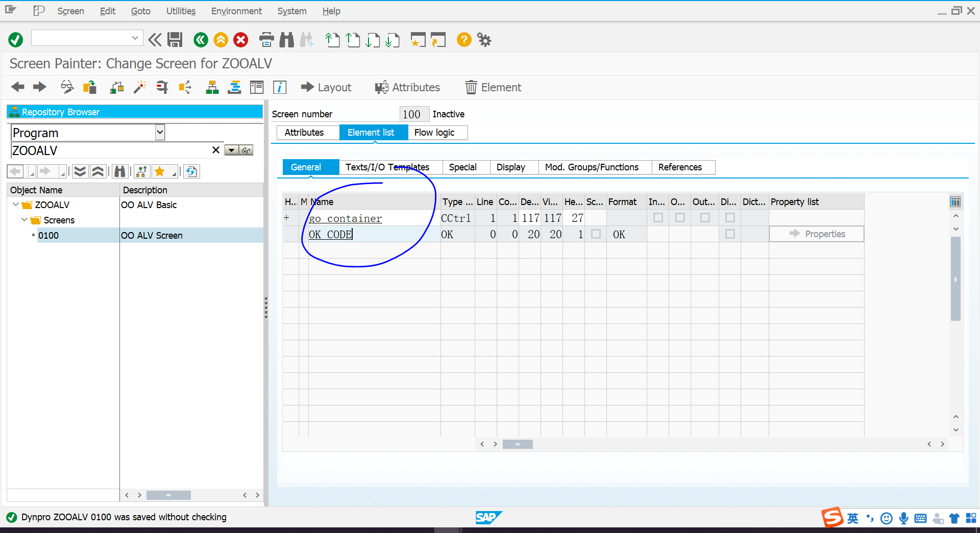Collapse the Screens tree node
The height and width of the screenshot is (533, 980).
[24, 220]
